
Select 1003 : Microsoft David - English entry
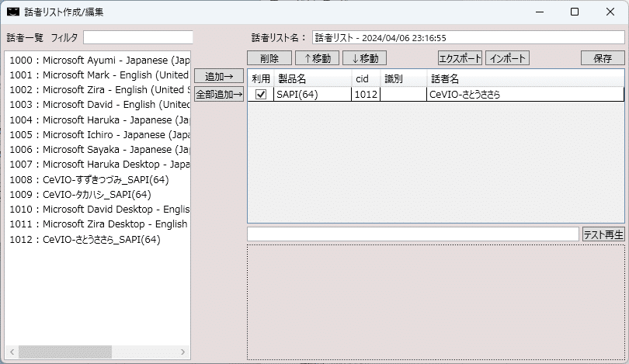click(x=98, y=105)
